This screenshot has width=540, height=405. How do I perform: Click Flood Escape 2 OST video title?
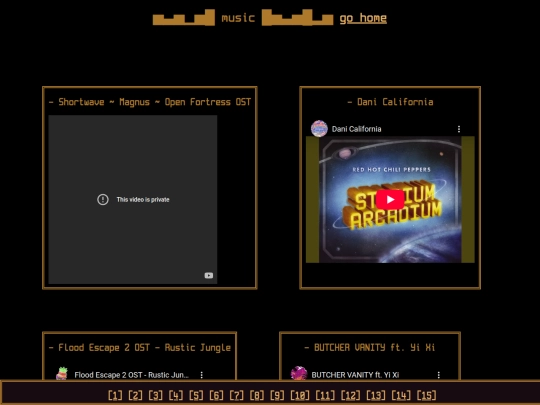132,375
